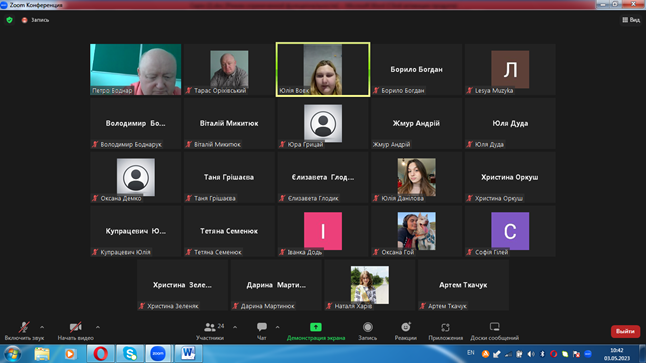Click the red Leave button
This screenshot has width=647, height=364.
(x=625, y=331)
